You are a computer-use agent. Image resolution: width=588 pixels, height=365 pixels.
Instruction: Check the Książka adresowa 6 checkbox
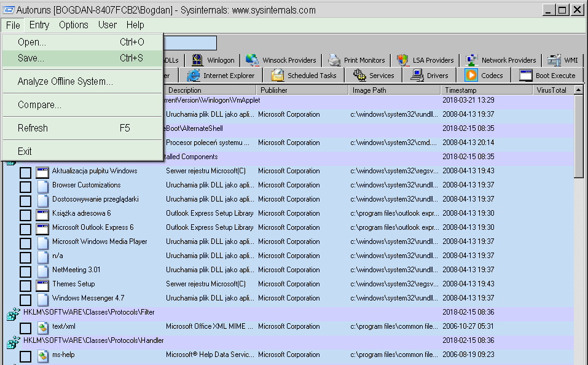25,215
